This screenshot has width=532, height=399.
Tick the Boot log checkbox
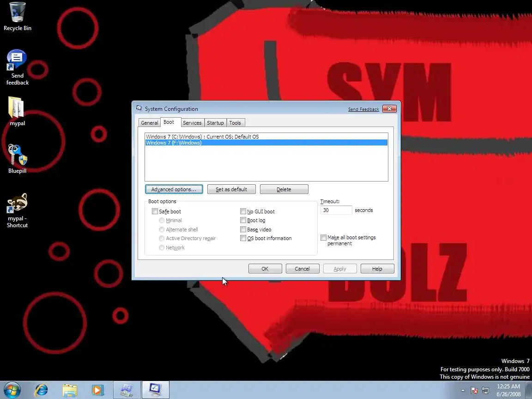[243, 220]
